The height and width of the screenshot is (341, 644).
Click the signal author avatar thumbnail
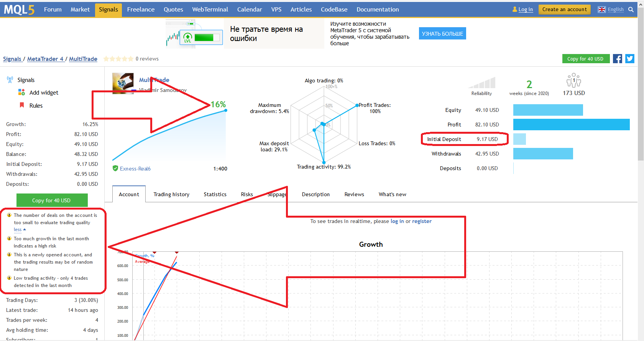(123, 83)
